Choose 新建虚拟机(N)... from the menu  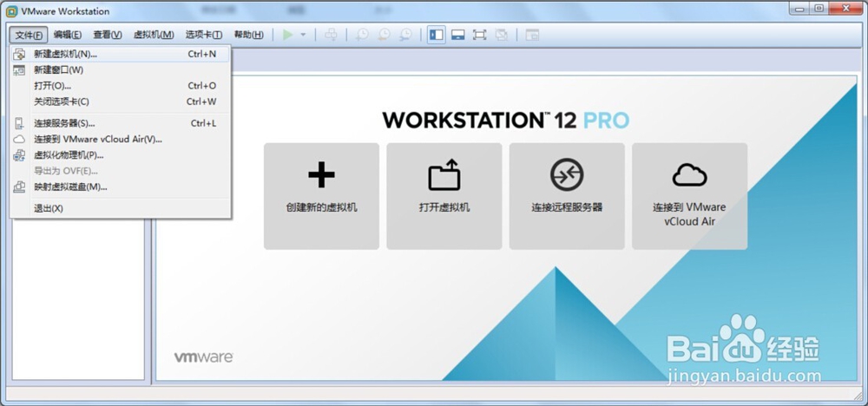coord(120,54)
